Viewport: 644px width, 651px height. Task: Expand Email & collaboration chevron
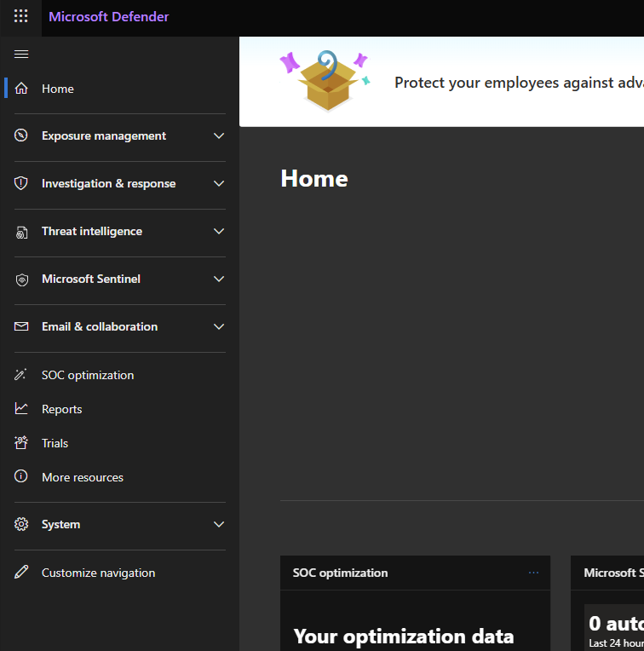pos(219,326)
